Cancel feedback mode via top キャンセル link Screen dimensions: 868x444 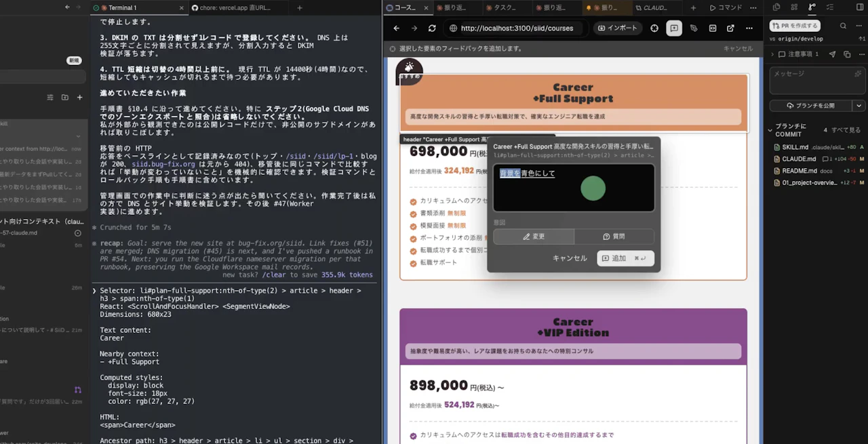tap(738, 49)
